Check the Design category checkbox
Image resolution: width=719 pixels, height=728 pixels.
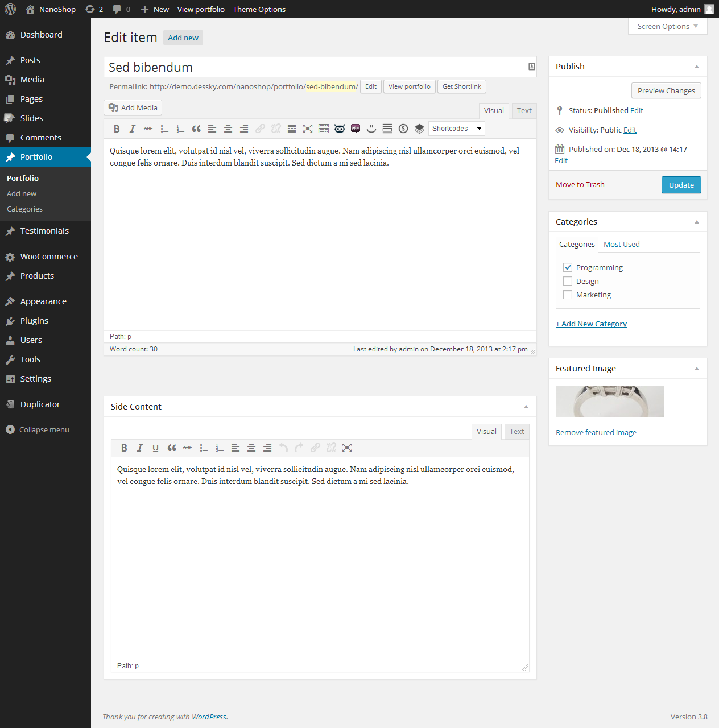(568, 281)
